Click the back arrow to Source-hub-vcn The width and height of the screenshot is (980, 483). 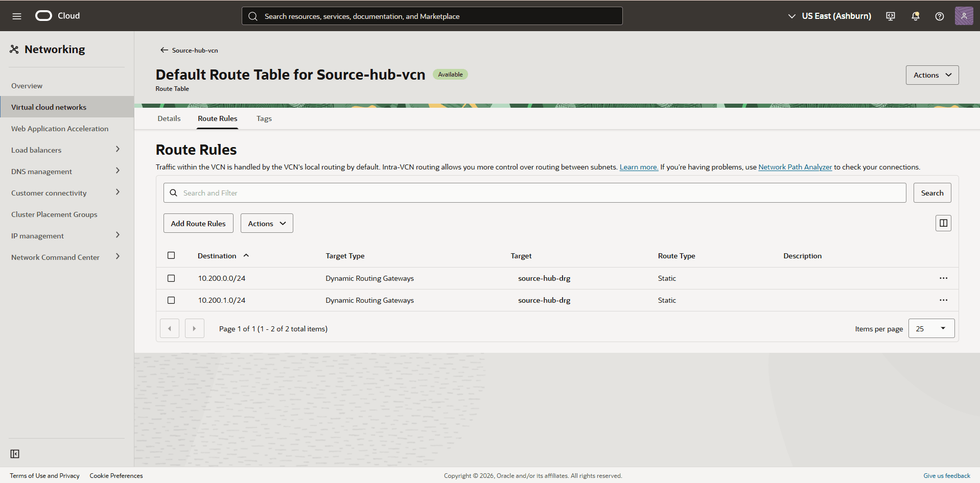tap(164, 50)
